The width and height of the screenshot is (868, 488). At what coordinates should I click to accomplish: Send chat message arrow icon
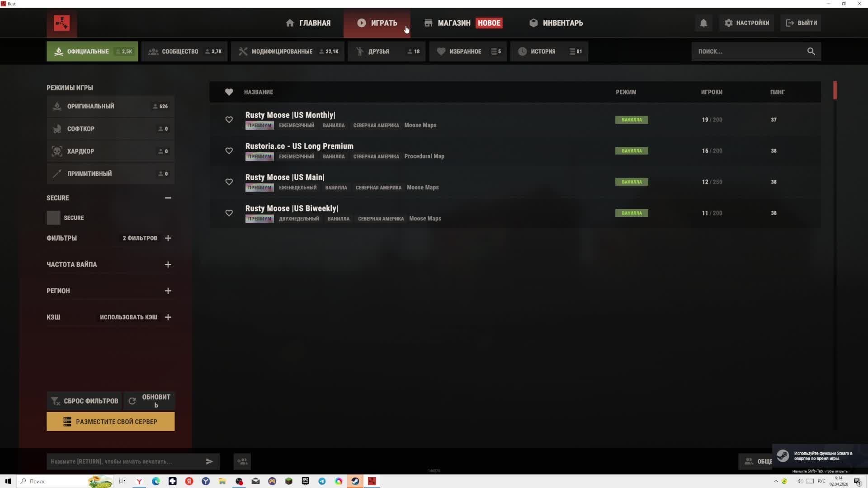[x=209, y=461]
